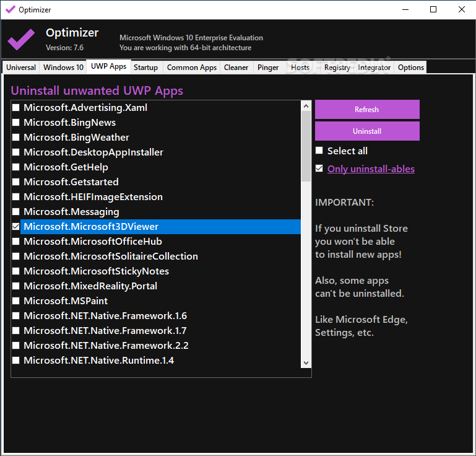Screen dimensions: 476x456
Task: Tick the Microsoft.BingWeather checkbox
Action: tap(16, 138)
